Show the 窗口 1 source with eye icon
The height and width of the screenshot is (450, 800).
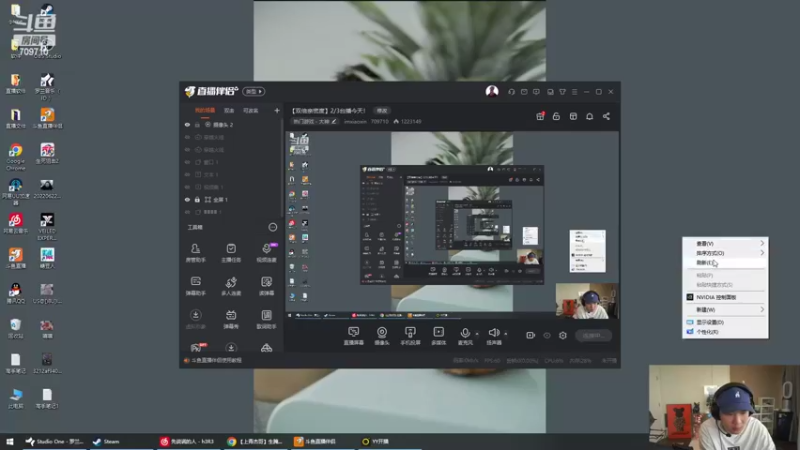coord(187,162)
